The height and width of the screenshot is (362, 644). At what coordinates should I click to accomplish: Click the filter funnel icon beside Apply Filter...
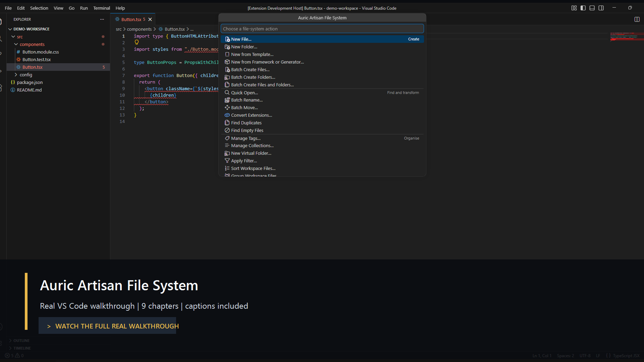(x=227, y=161)
